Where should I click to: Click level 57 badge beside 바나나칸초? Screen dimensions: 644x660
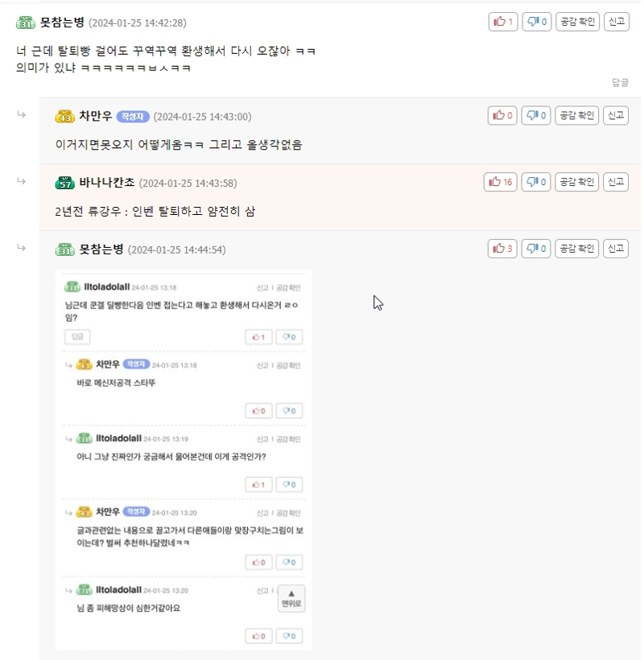point(65,183)
